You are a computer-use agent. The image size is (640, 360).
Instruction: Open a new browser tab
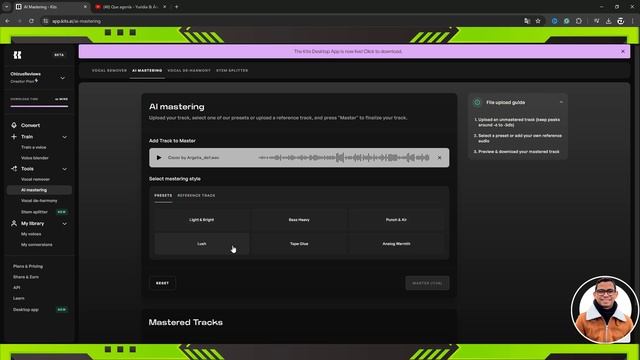click(176, 7)
